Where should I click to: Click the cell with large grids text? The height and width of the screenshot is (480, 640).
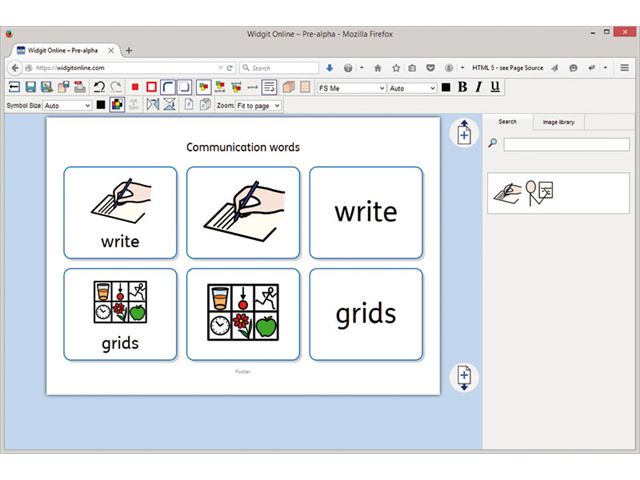(366, 314)
